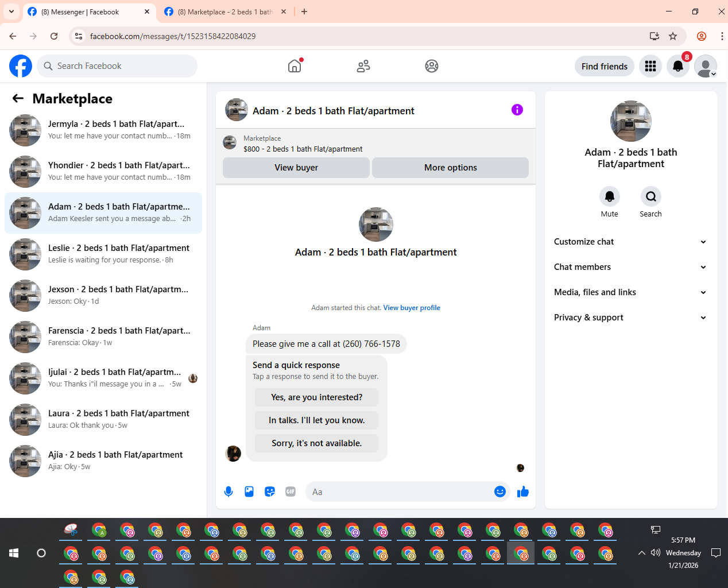Reload the page using browser refresh icon
This screenshot has height=588, width=728.
coord(54,36)
